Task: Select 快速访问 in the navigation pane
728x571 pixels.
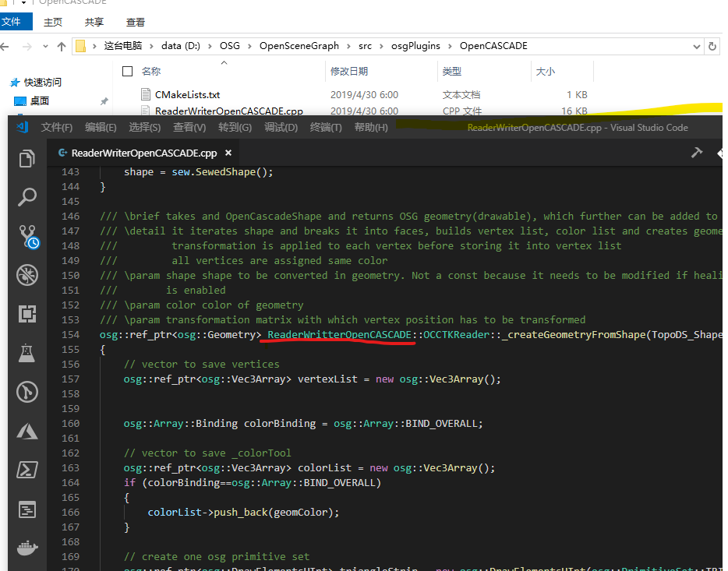Action: [x=43, y=83]
